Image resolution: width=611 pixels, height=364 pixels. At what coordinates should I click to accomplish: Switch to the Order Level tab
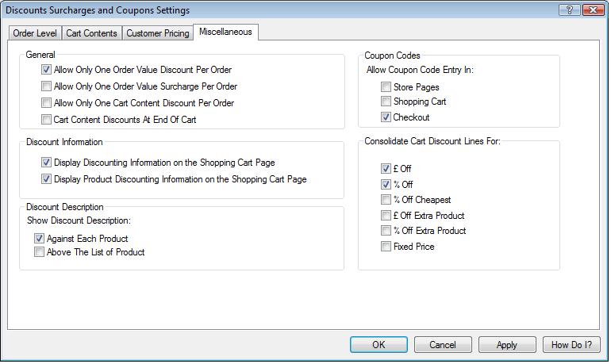click(35, 33)
